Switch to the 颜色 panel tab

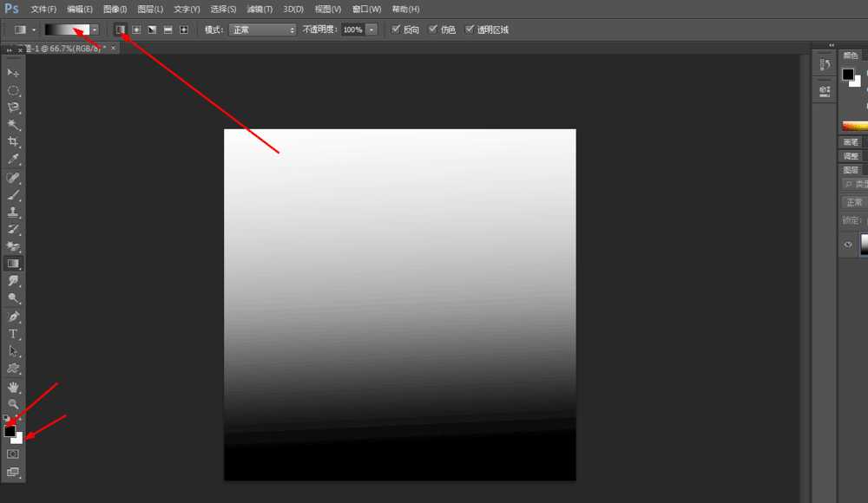point(850,55)
